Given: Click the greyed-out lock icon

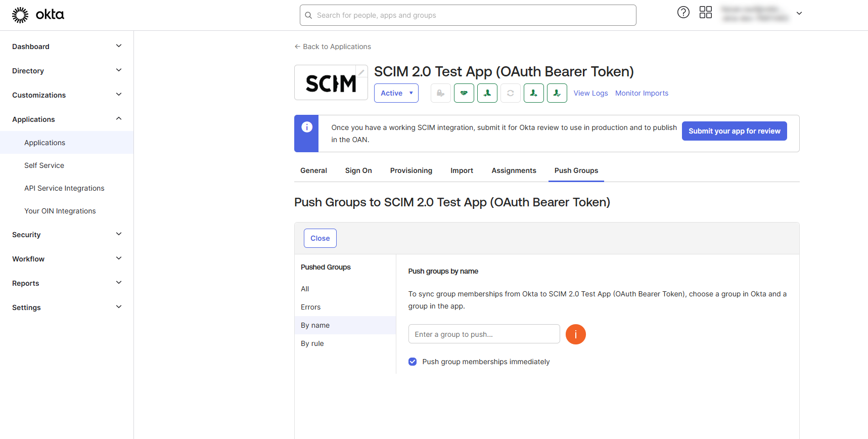Looking at the screenshot, I should click(440, 93).
